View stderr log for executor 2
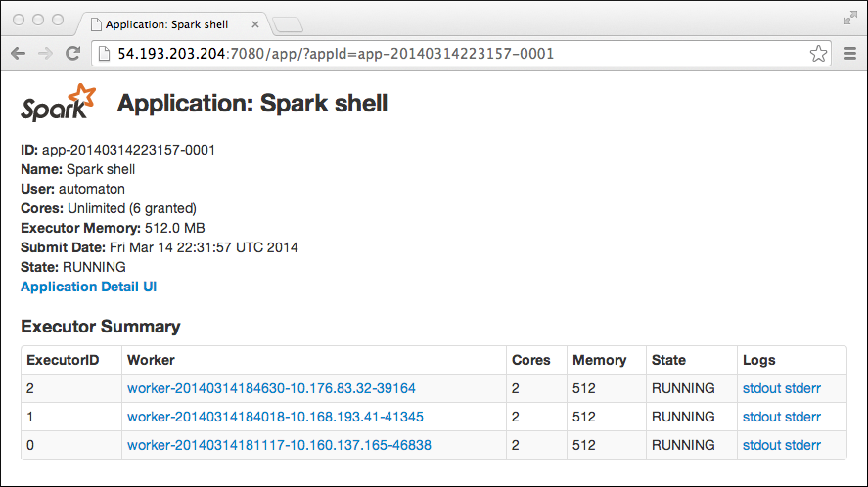 pos(802,388)
